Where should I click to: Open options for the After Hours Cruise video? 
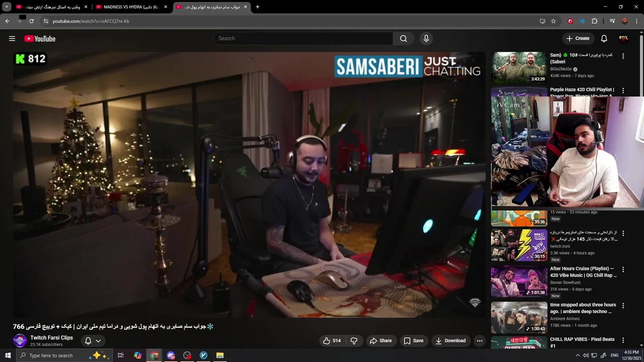(623, 269)
